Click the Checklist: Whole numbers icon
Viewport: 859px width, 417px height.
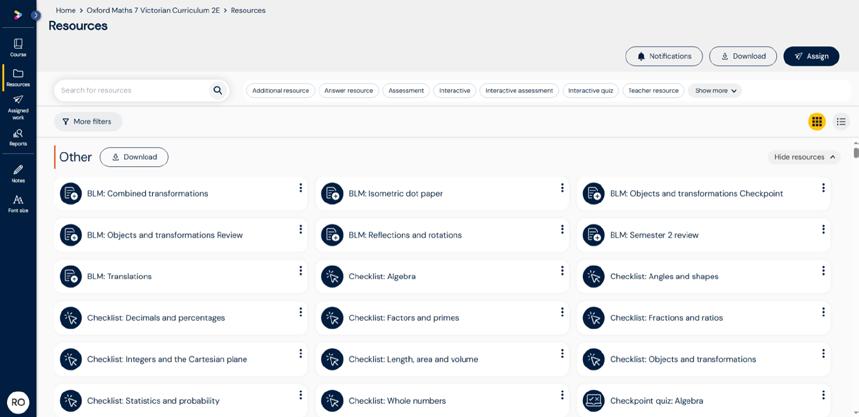click(332, 401)
